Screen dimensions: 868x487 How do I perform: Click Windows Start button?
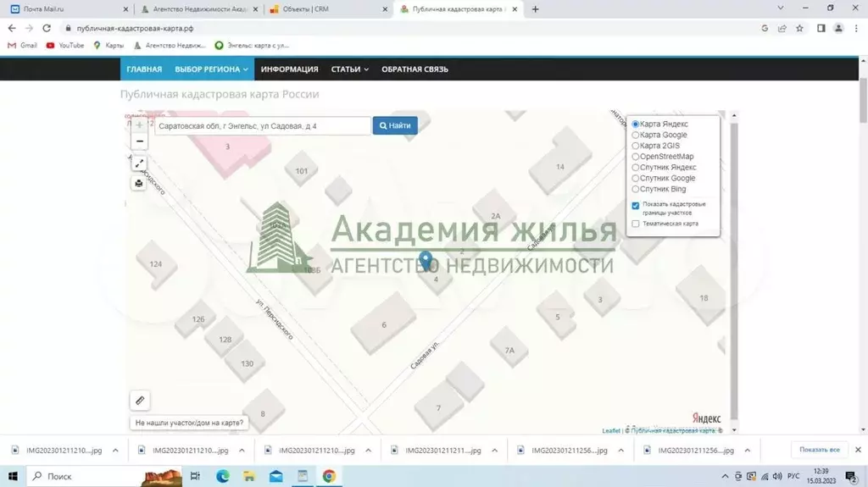tap(13, 476)
